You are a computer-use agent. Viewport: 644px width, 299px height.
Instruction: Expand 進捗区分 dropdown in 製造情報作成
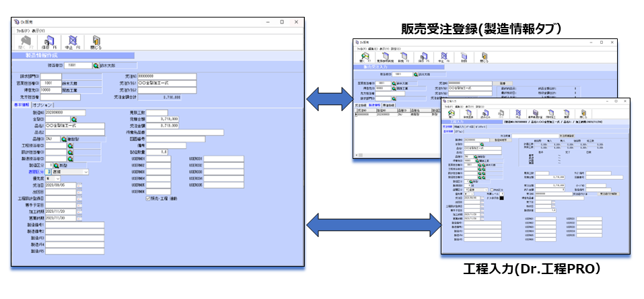click(86, 172)
